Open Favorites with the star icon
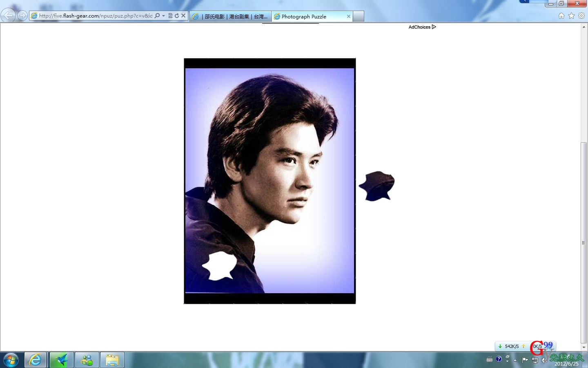Image resolution: width=588 pixels, height=368 pixels. point(571,16)
